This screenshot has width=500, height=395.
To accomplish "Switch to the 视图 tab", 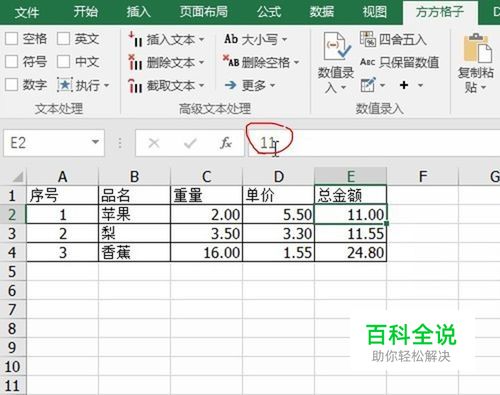I will click(374, 12).
